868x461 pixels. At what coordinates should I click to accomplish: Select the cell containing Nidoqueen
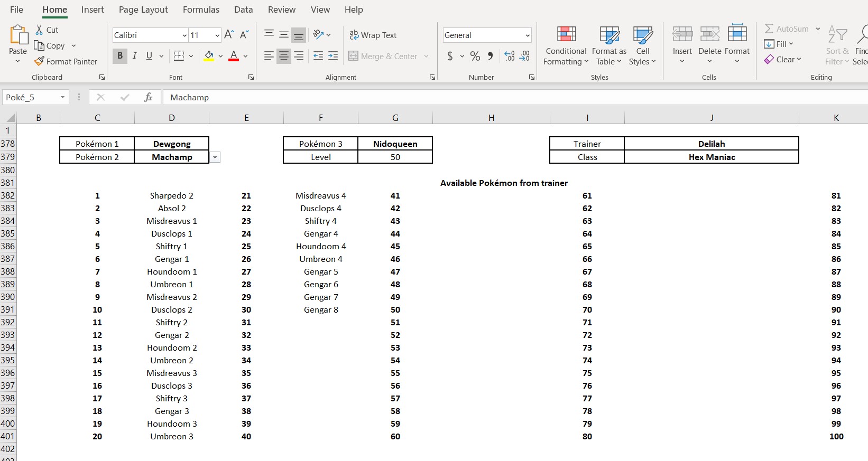coord(395,144)
